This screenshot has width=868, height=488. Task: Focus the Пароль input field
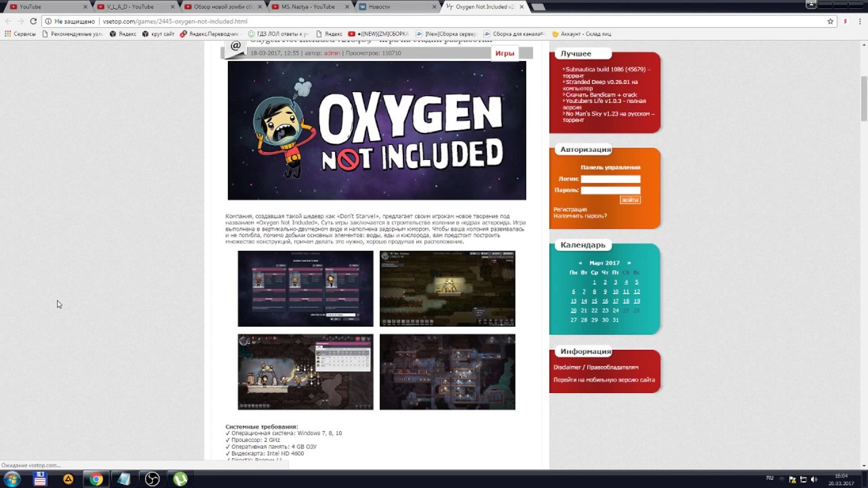610,190
